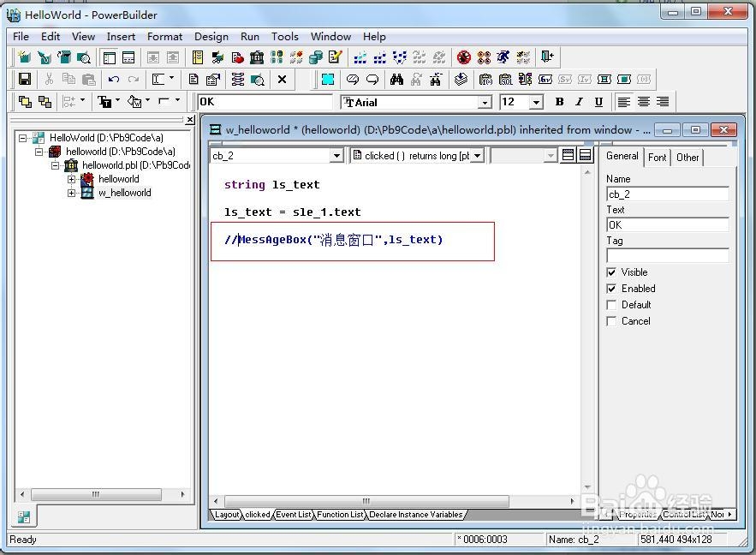Click the Library painter building icon
The height and width of the screenshot is (555, 756).
[x=257, y=57]
